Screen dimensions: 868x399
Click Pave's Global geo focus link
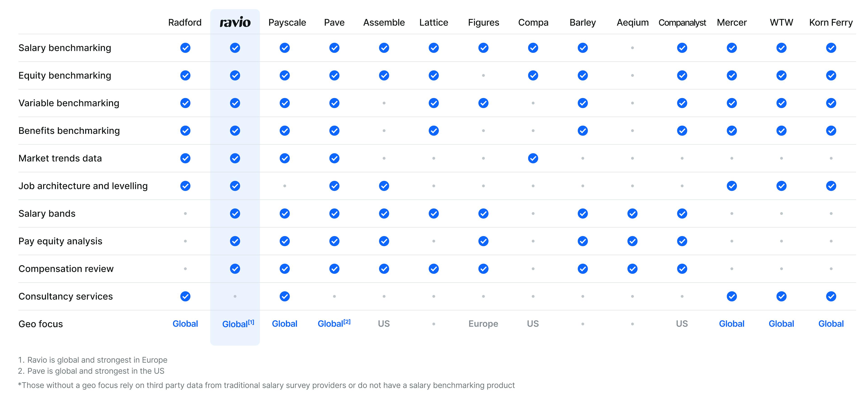pos(331,324)
